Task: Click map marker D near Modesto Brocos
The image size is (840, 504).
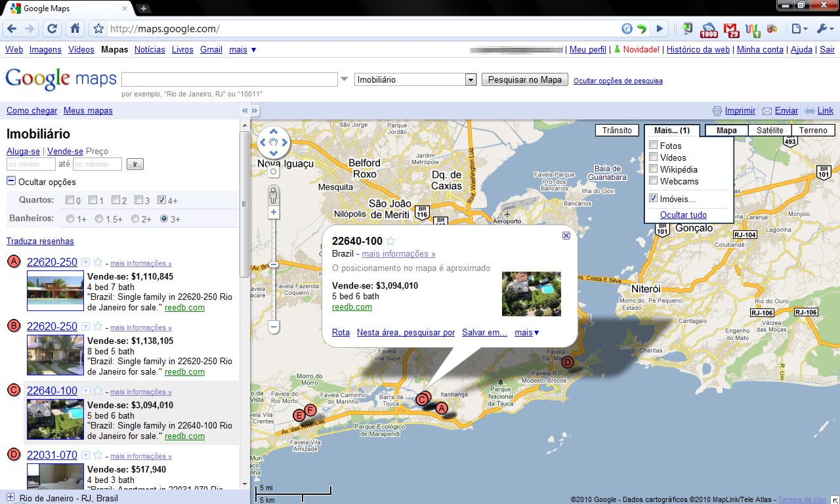Action: click(568, 362)
